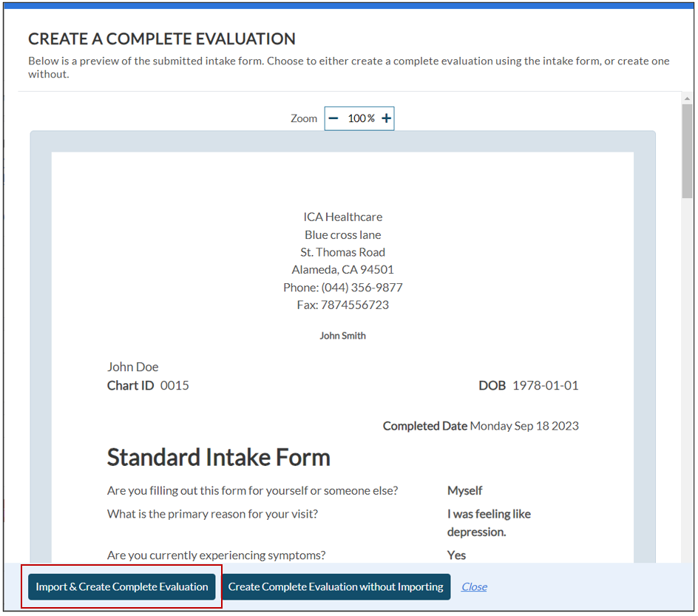
Task: Click the provider name John Smith
Action: 342,336
